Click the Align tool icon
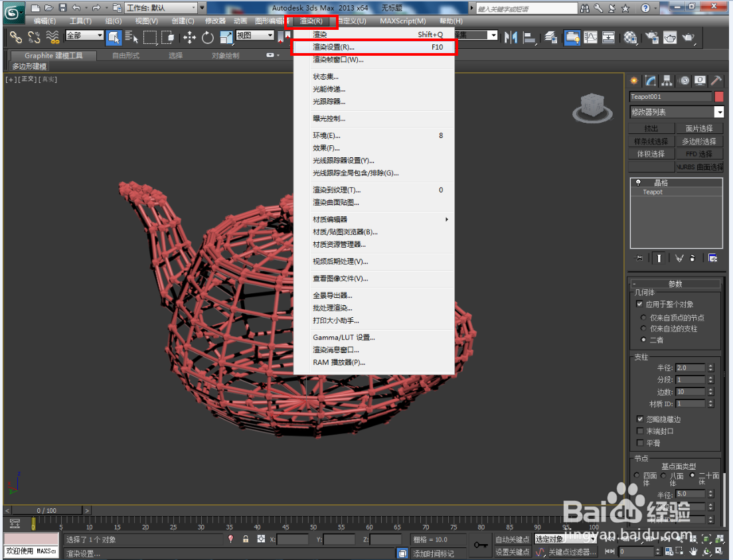This screenshot has width=733, height=560. click(529, 37)
